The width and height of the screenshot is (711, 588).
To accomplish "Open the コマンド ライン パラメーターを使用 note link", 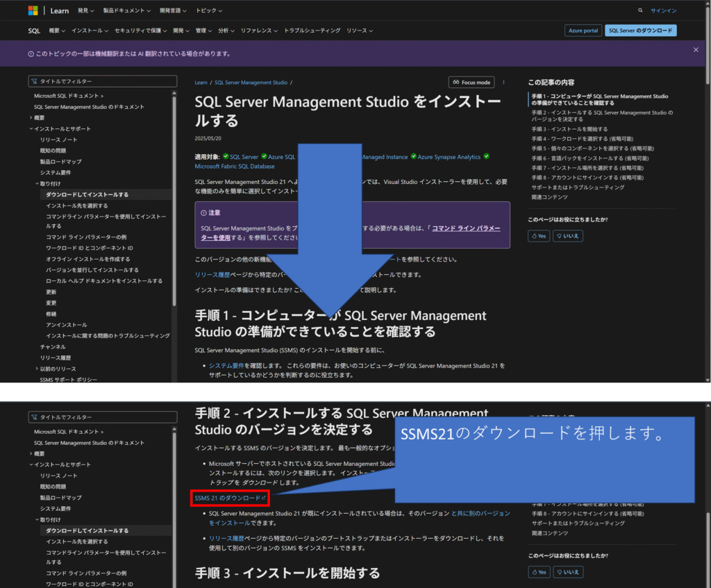I will 351,233.
